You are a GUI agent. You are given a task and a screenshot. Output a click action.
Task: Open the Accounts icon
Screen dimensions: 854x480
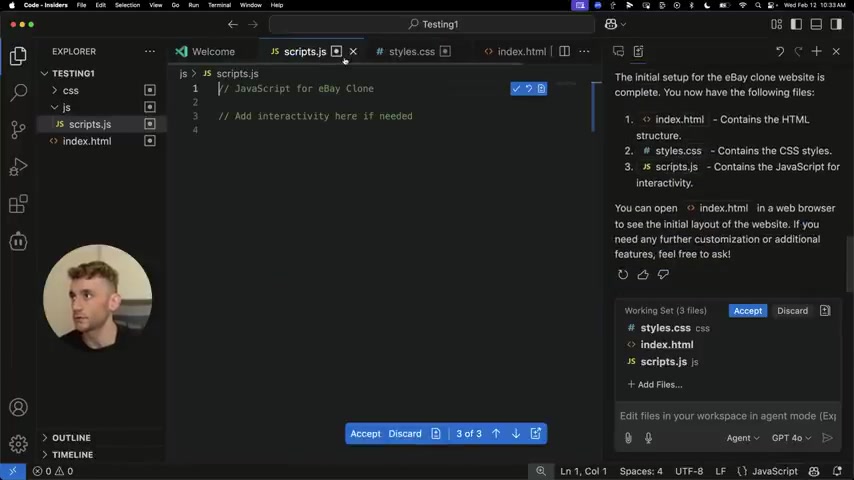coord(18,408)
